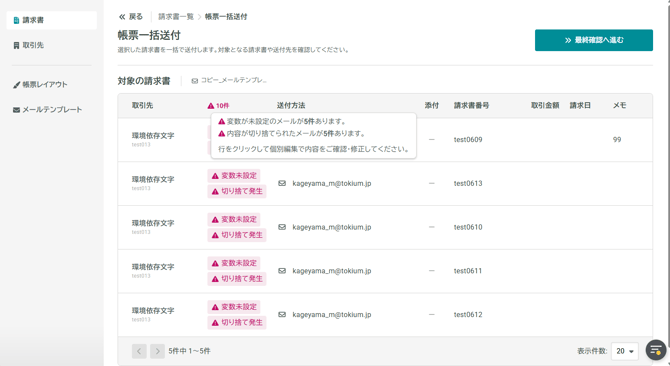The height and width of the screenshot is (366, 670).
Task: Click the 変数未設定 badge in test0610 row
Action: (234, 220)
